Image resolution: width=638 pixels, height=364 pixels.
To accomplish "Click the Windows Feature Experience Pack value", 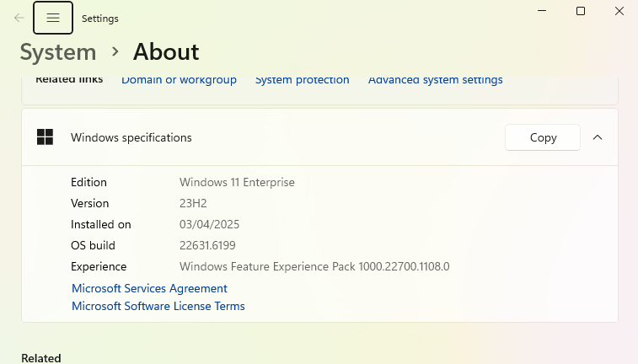I will [314, 266].
